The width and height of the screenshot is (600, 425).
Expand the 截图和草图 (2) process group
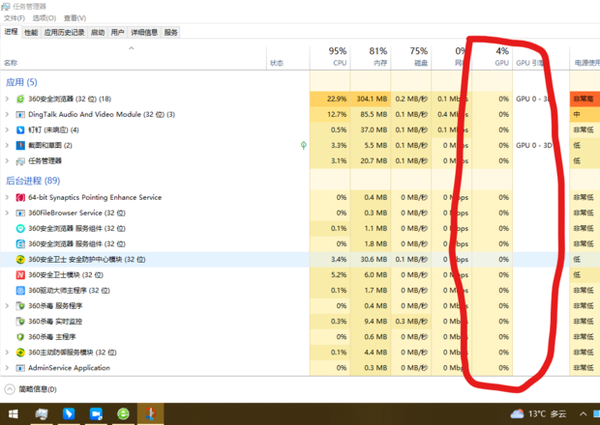[7, 145]
